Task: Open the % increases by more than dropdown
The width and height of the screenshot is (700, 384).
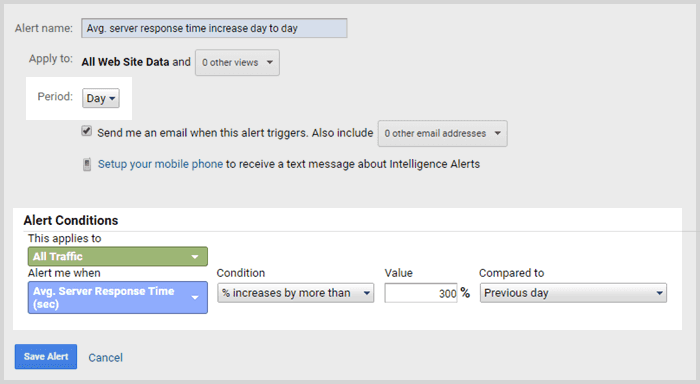Action: coord(296,293)
